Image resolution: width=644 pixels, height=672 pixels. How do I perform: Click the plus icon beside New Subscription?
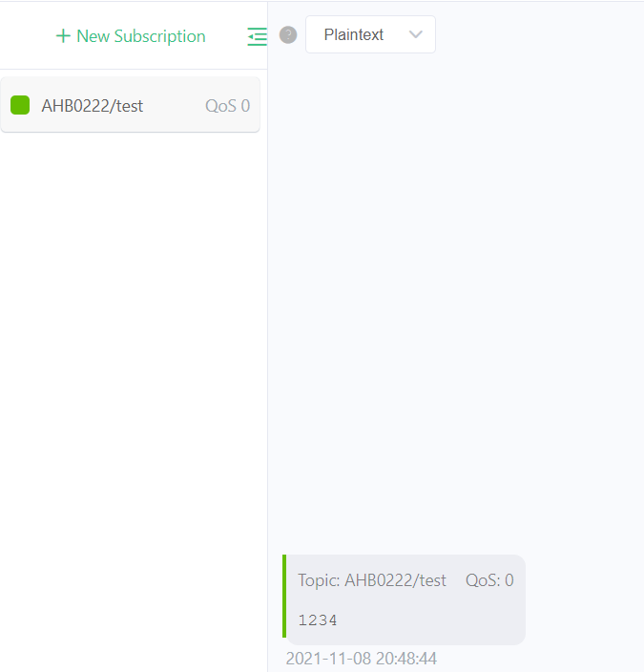tap(63, 36)
